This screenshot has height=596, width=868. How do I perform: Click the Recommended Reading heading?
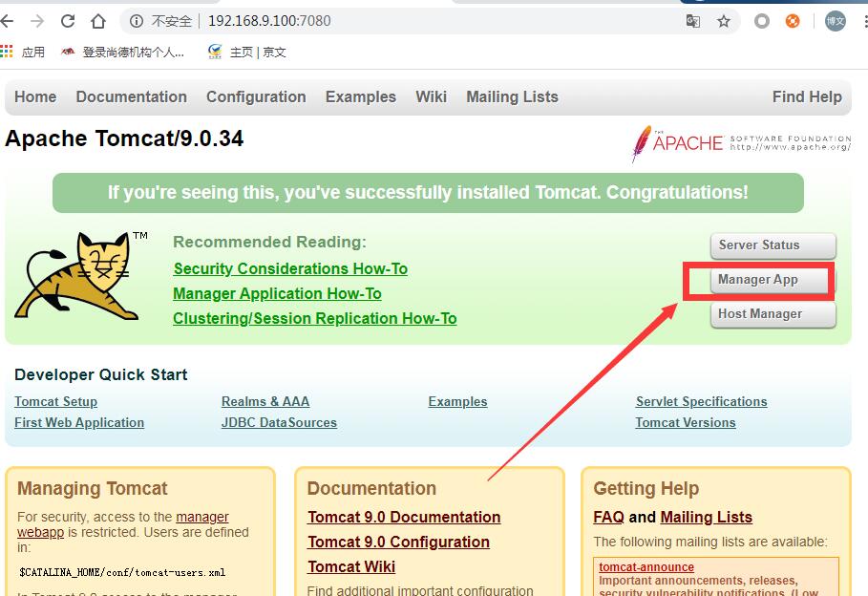pyautogui.click(x=269, y=242)
